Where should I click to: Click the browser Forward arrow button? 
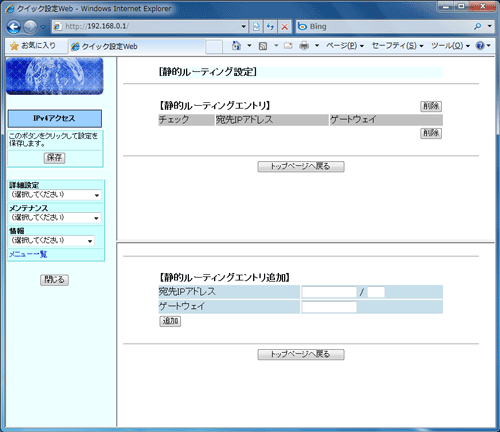[x=30, y=27]
